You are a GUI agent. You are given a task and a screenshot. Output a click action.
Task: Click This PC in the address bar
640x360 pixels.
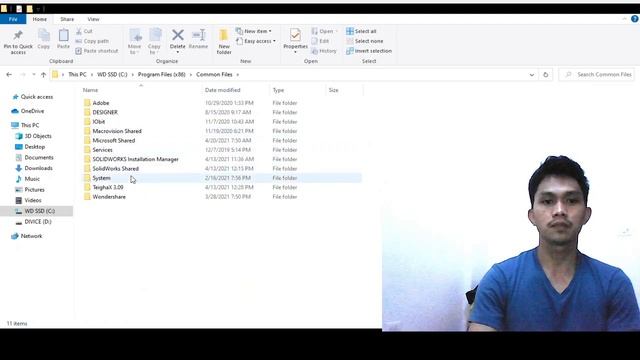pyautogui.click(x=77, y=75)
